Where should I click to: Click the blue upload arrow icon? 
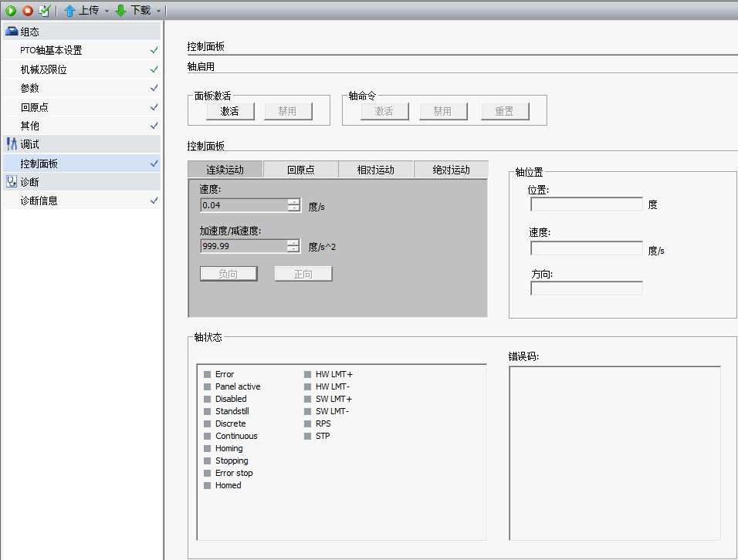click(x=69, y=11)
